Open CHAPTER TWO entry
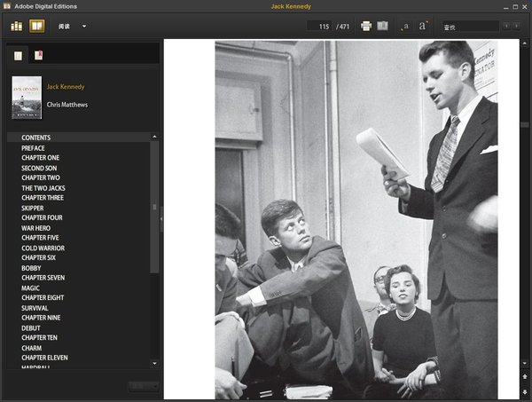This screenshot has width=532, height=402. 41,177
